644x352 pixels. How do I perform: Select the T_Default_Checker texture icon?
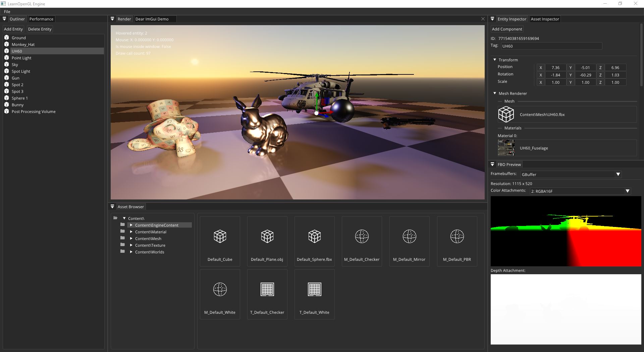click(x=267, y=289)
